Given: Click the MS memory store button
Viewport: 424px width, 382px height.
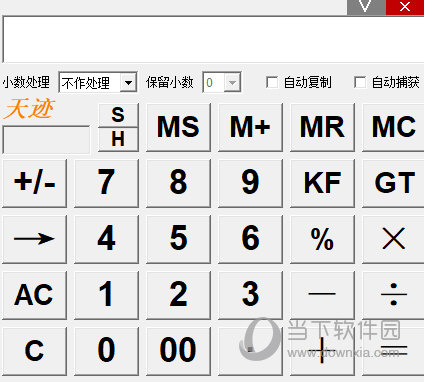Looking at the screenshot, I should [178, 127].
